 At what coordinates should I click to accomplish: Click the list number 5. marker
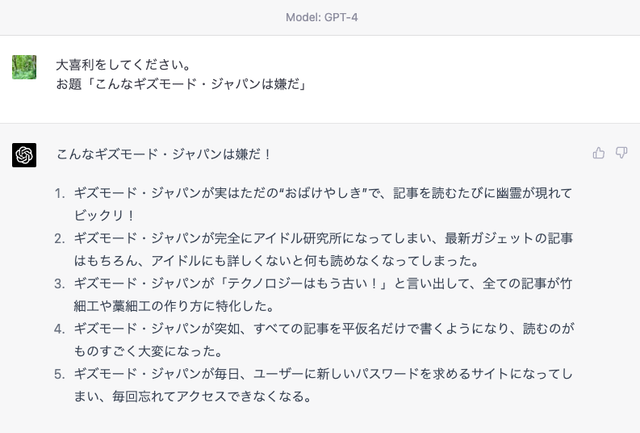(x=60, y=374)
